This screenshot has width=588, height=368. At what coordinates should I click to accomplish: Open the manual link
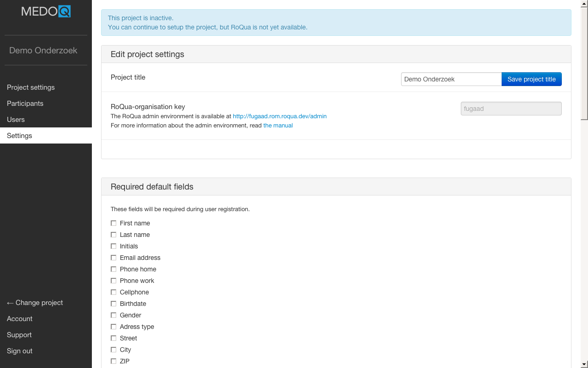point(278,126)
